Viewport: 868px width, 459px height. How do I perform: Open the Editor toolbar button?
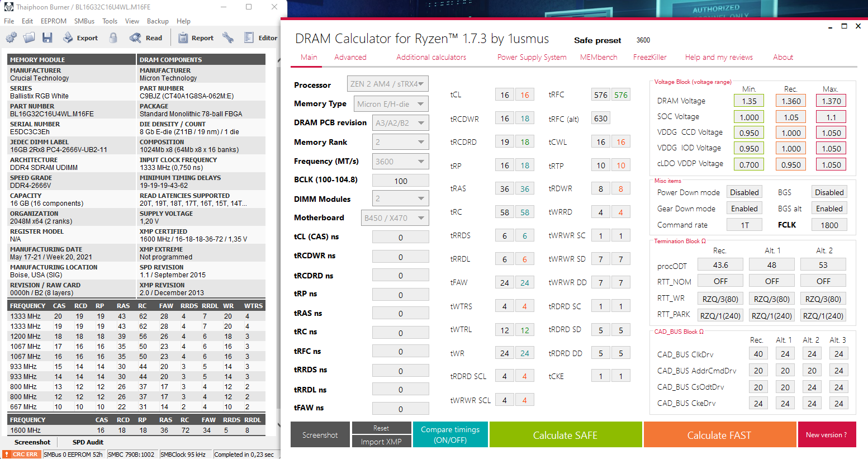pos(260,38)
